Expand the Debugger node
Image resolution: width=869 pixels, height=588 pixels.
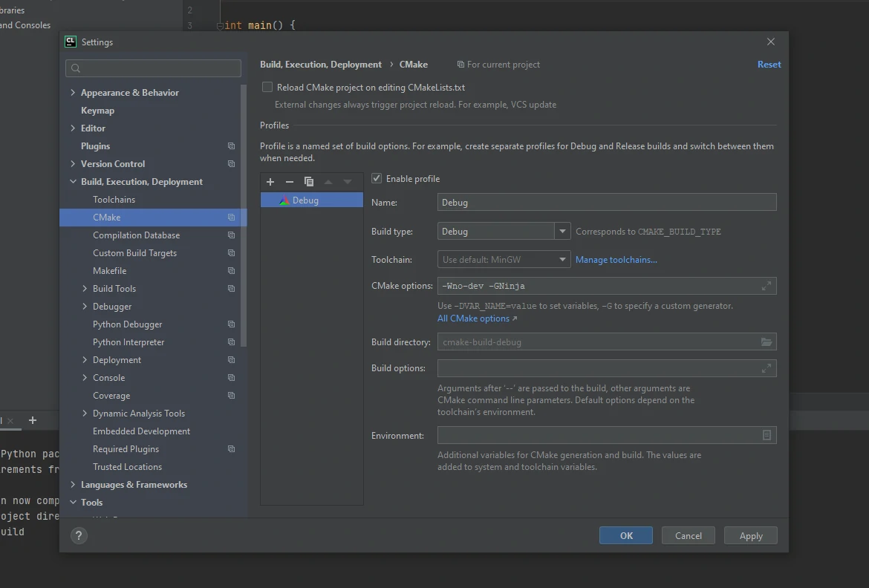85,307
